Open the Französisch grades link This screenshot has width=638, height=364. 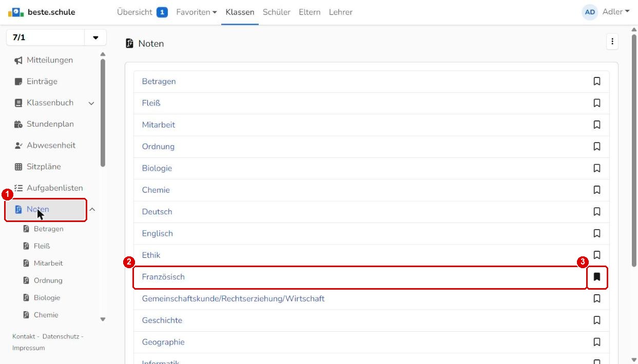pos(163,277)
